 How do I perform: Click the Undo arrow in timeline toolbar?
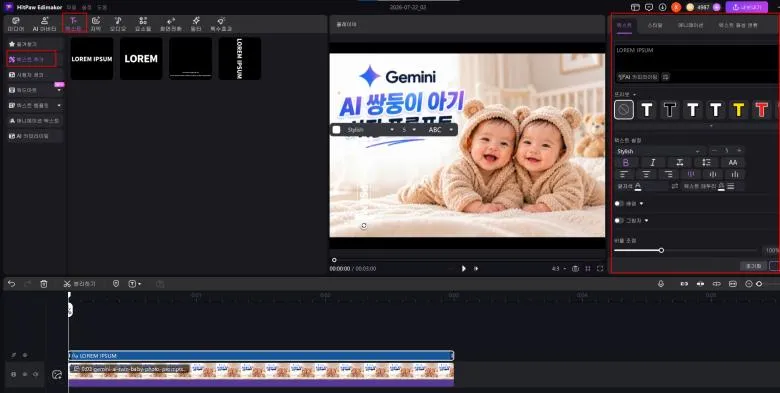11,284
